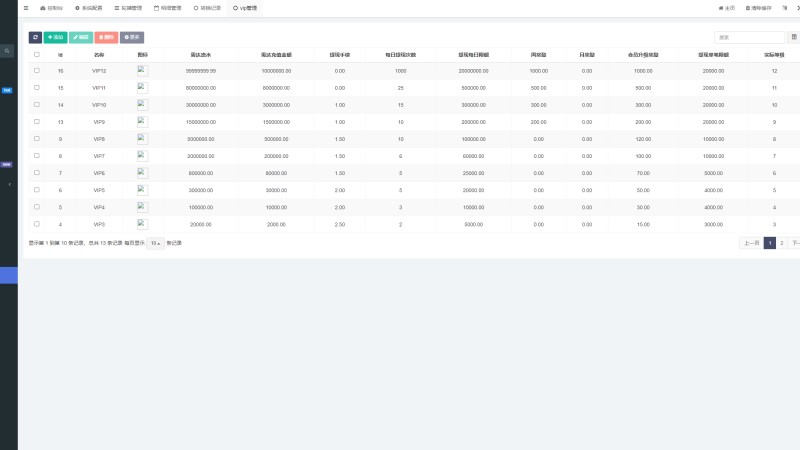Image resolution: width=800 pixels, height=450 pixels.
Task: Click the sidebar collapse chevron arrow
Action: tap(9, 184)
